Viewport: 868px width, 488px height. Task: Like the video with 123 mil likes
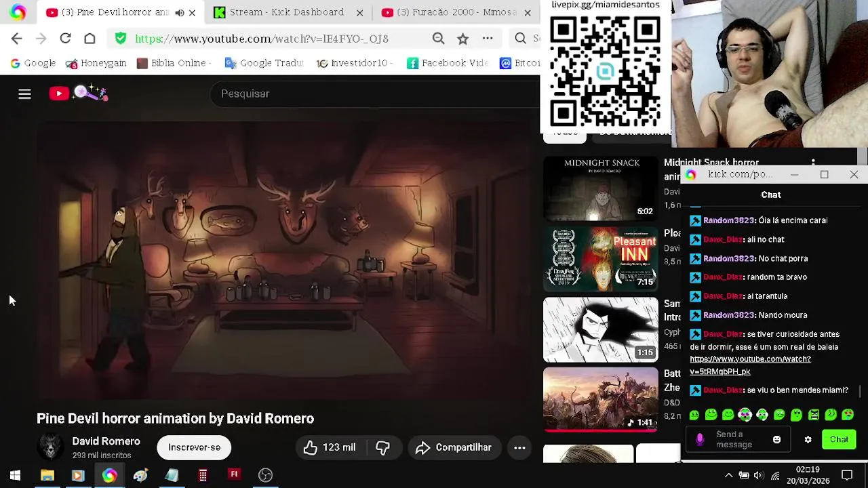click(x=330, y=447)
